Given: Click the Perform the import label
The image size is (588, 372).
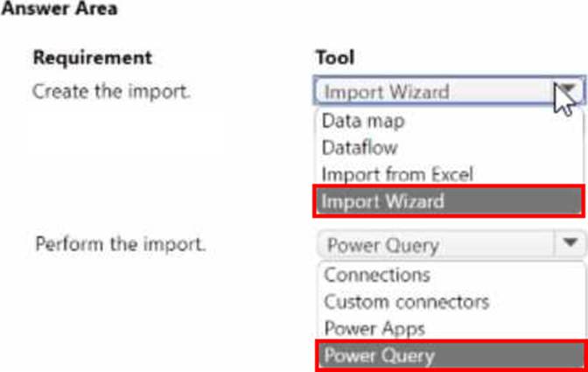Looking at the screenshot, I should [x=121, y=243].
